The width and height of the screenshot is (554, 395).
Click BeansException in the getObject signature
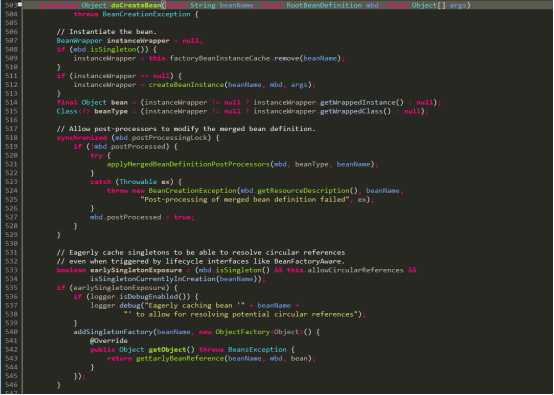(257, 350)
